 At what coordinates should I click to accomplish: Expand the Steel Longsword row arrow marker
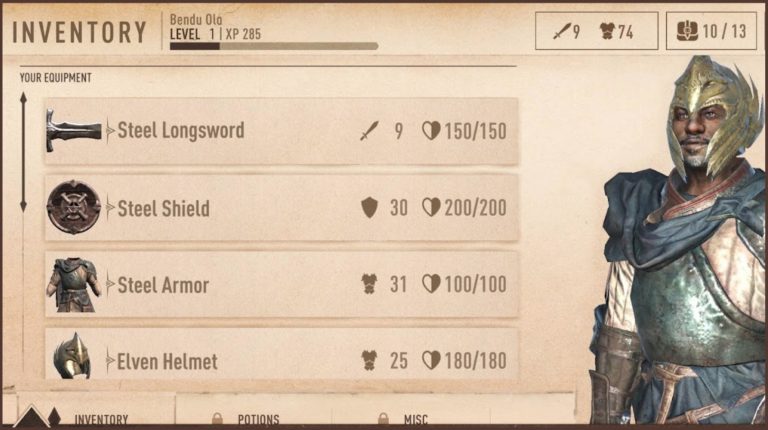110,131
